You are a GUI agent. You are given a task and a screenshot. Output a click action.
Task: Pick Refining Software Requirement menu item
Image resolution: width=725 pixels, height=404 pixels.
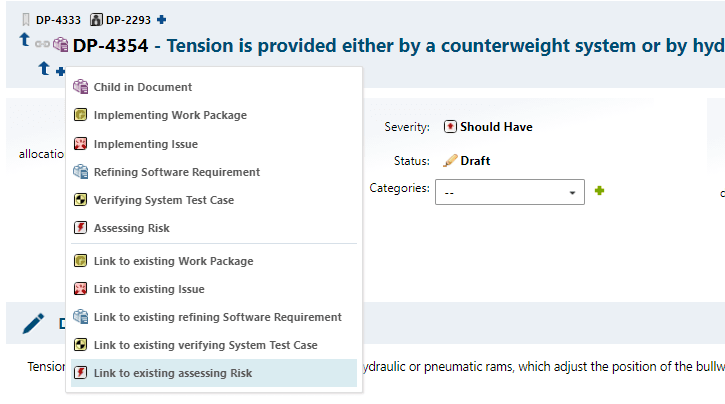[176, 172]
